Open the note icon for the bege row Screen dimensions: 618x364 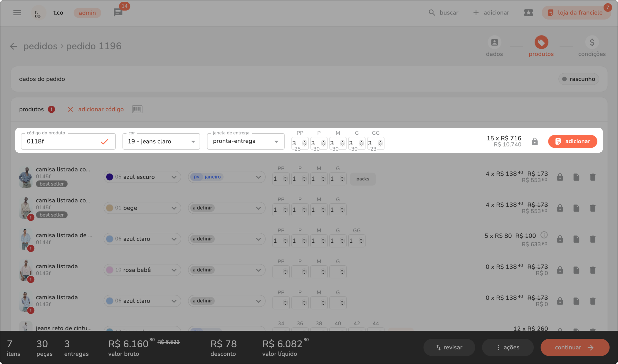[x=576, y=208]
